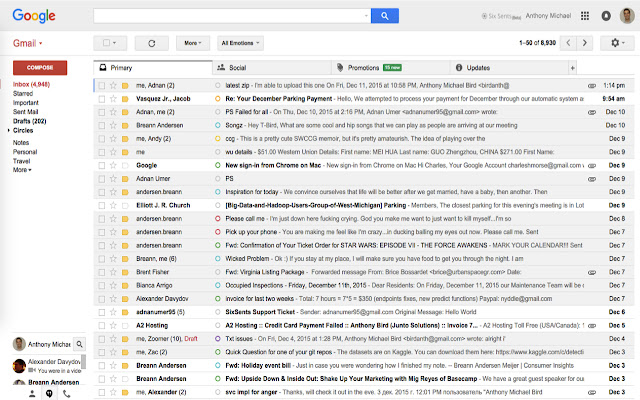Click the profile avatar in top-right corner
This screenshot has width=640, height=400.
(x=627, y=16)
